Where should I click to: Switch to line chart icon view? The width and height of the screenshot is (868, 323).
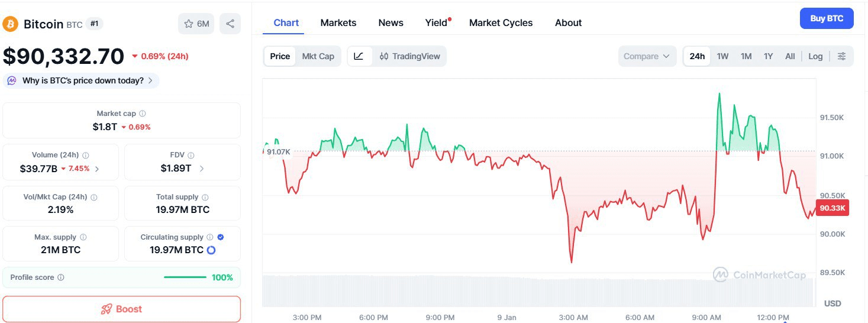359,56
